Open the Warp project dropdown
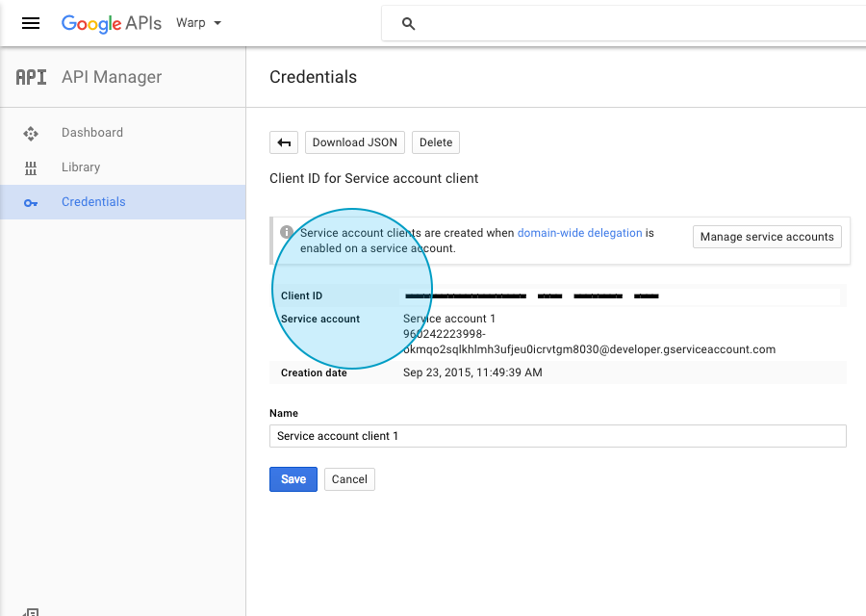The image size is (866, 616). [x=199, y=23]
